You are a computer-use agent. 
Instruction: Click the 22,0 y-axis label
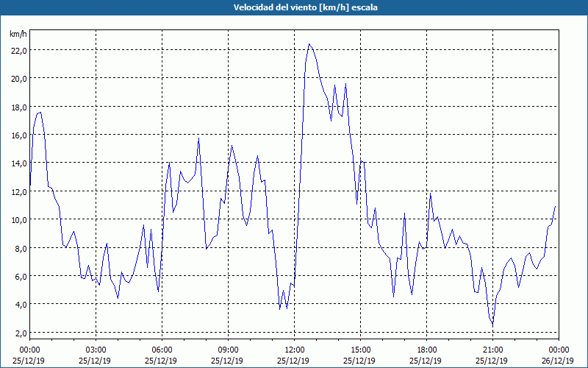(x=19, y=51)
